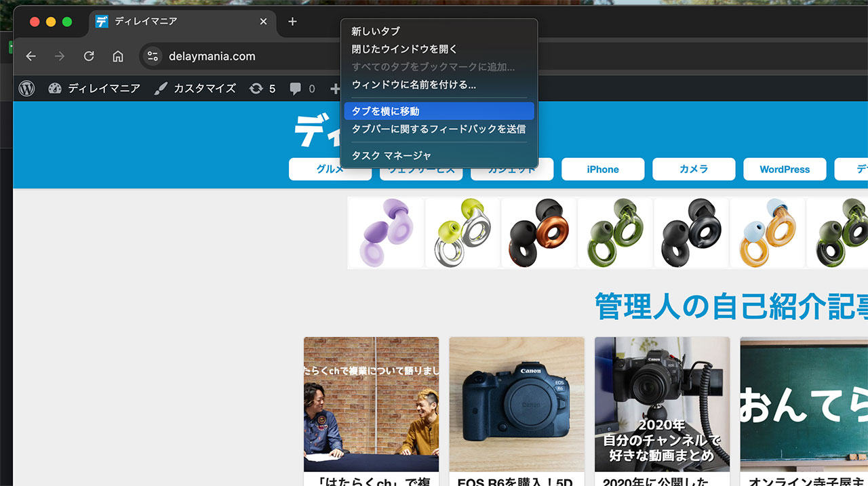Click タブを横に移動 in context menu
The height and width of the screenshot is (486, 868).
[x=385, y=111]
